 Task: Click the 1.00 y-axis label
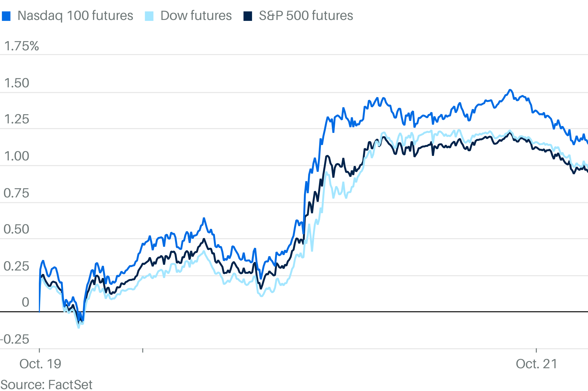17,156
